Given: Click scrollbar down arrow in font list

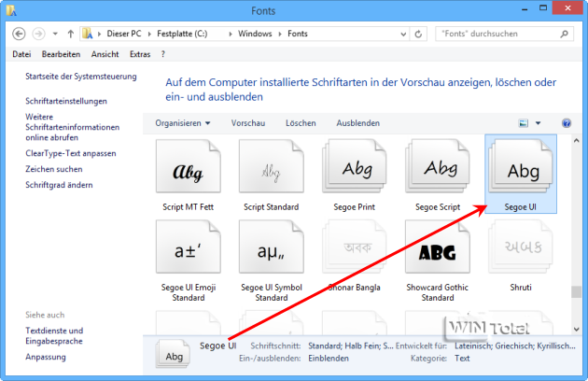Looking at the screenshot, I should click(577, 330).
